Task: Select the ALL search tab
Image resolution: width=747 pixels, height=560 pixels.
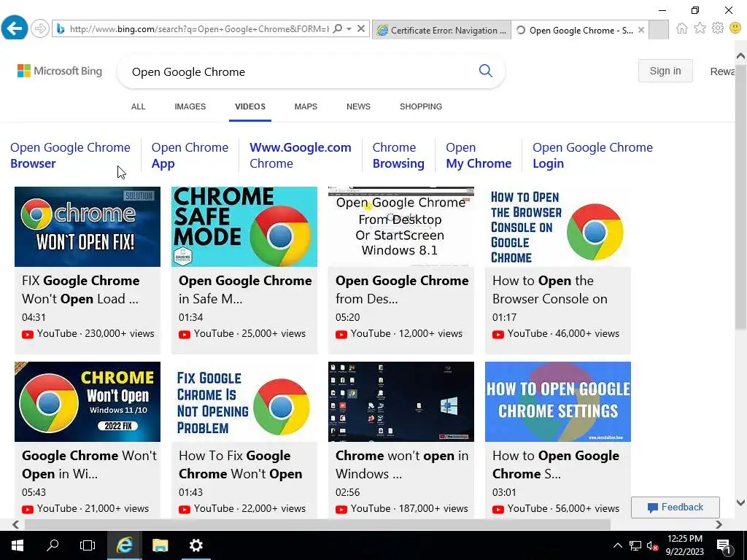Action: (138, 106)
